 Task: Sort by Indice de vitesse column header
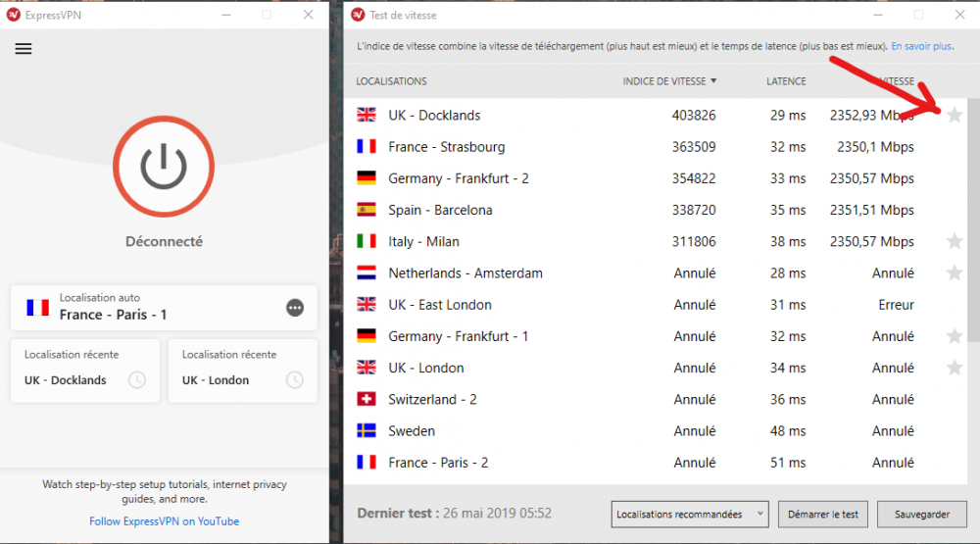669,81
